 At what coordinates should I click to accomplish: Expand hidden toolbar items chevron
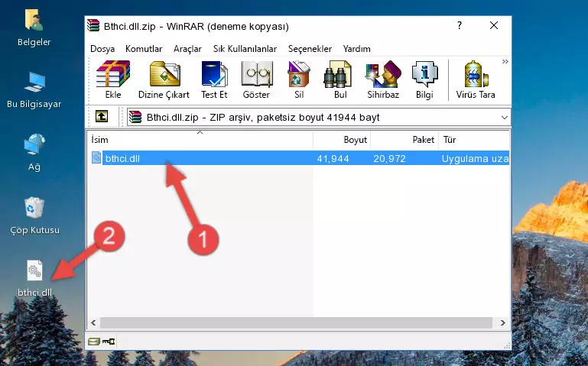505,61
